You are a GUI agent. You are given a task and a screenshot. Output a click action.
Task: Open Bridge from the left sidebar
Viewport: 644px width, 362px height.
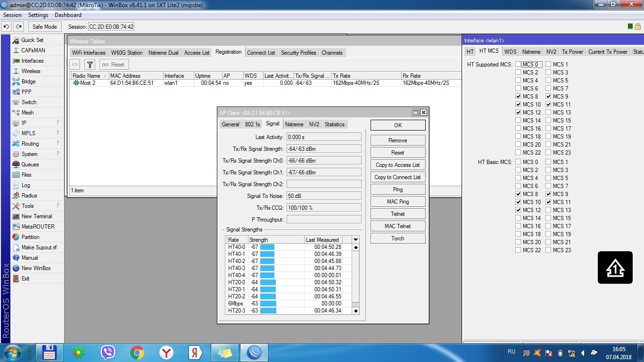pos(28,82)
